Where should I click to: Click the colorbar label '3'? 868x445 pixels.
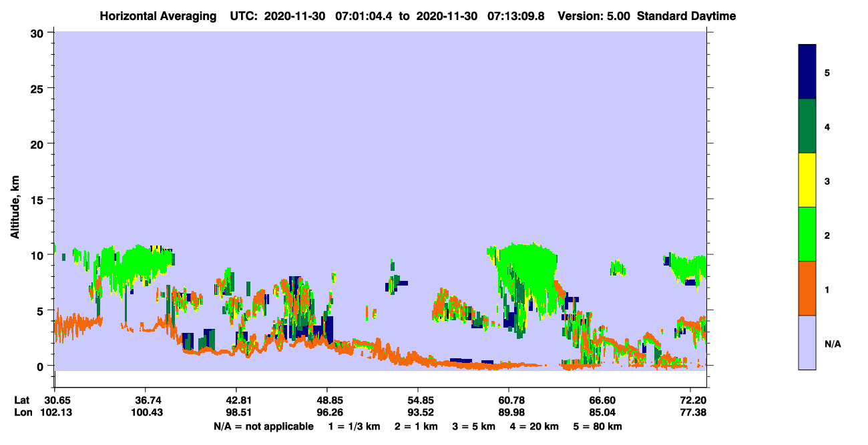[827, 180]
